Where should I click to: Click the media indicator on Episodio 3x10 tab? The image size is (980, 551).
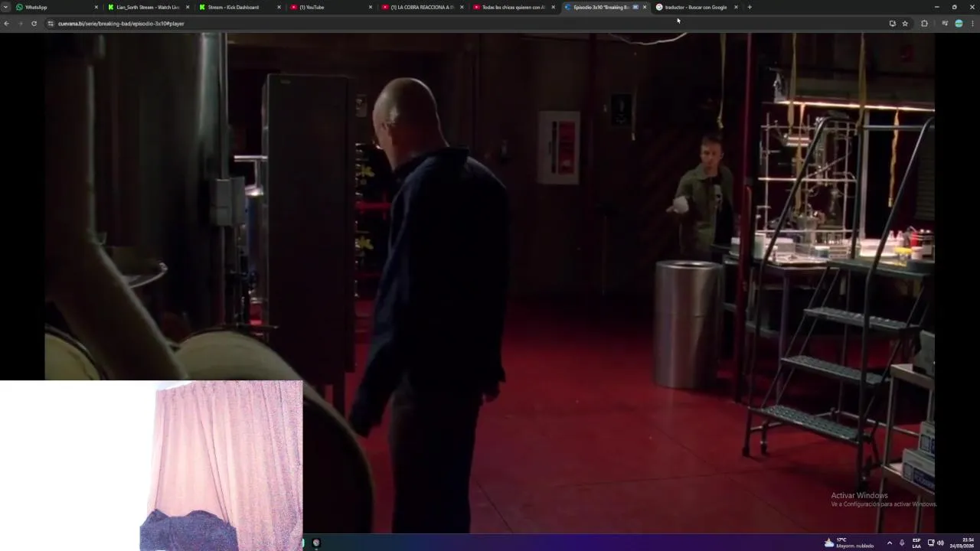coord(635,7)
